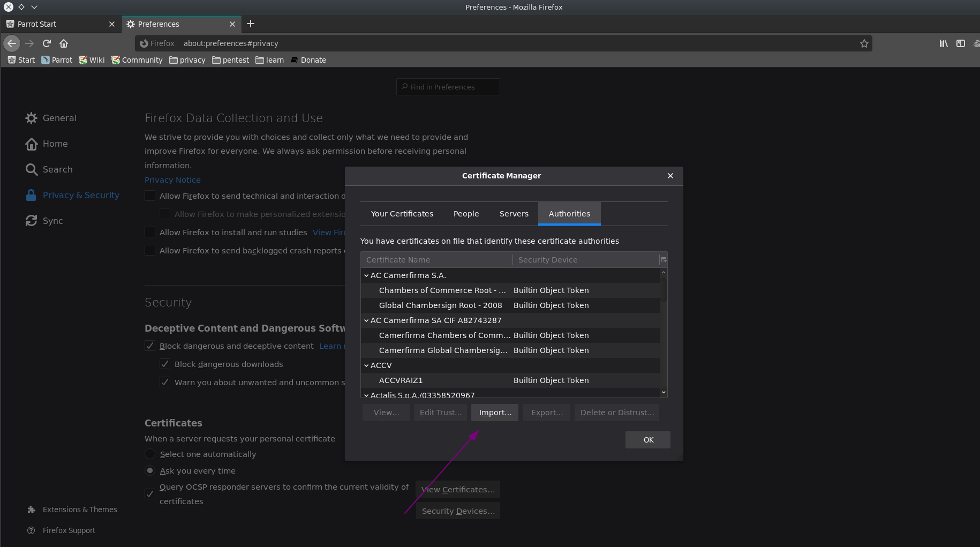Open the Library toolbar icon
Viewport: 980px width, 547px height.
click(944, 43)
